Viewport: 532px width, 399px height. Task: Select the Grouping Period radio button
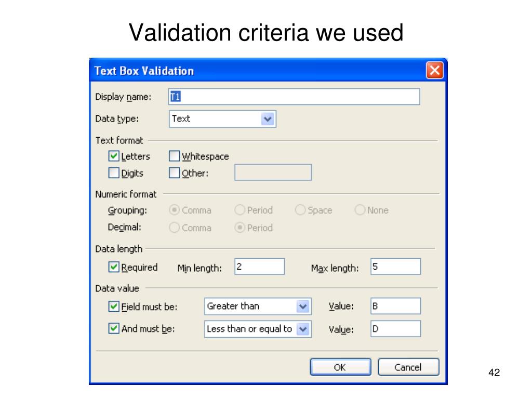240,210
